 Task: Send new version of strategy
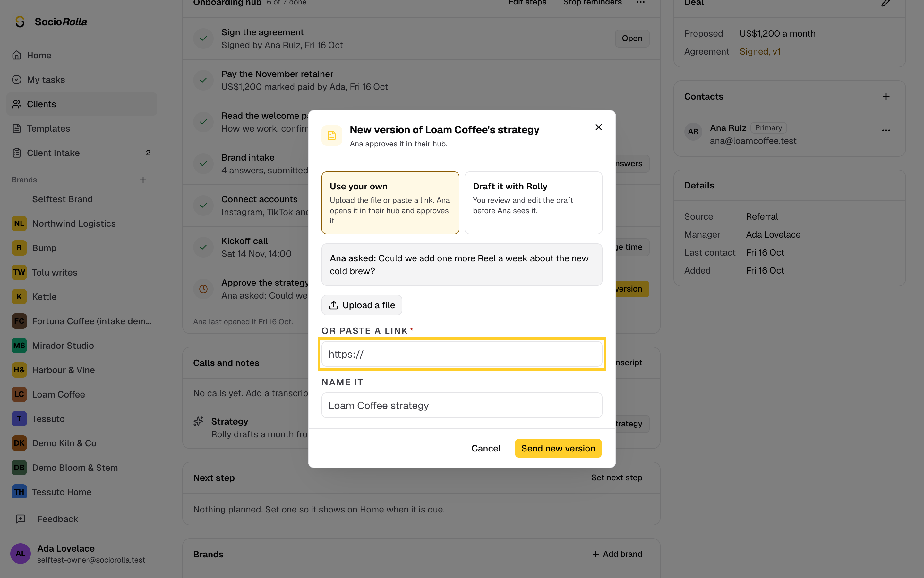pyautogui.click(x=558, y=448)
